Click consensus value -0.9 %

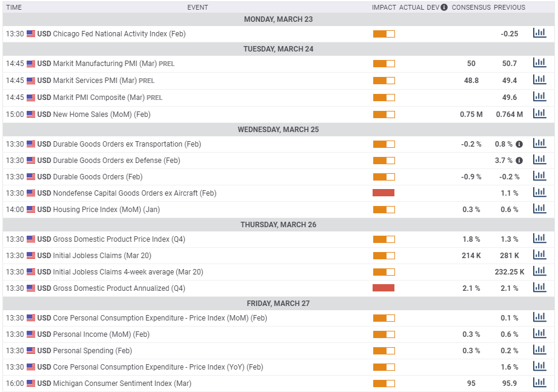pos(471,177)
